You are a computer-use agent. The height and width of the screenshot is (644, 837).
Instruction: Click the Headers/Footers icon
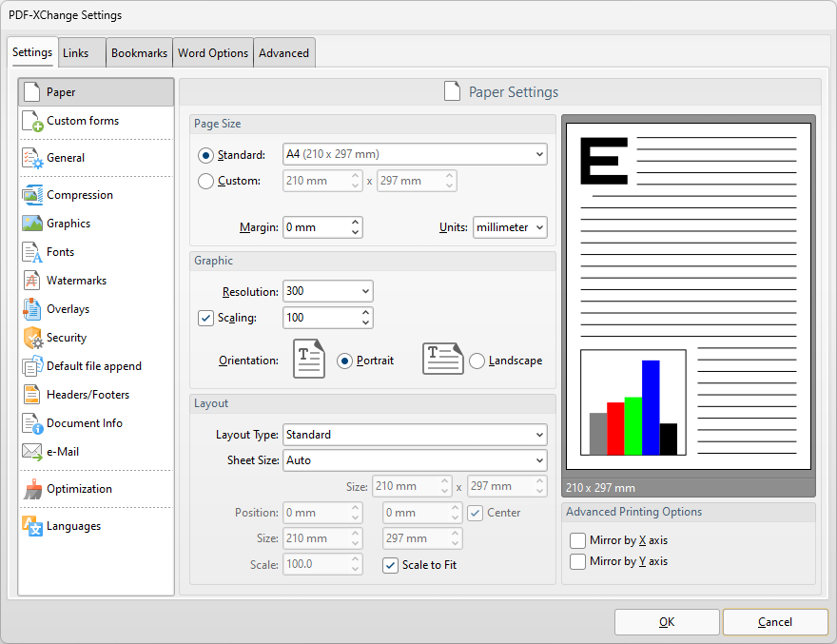(x=32, y=395)
